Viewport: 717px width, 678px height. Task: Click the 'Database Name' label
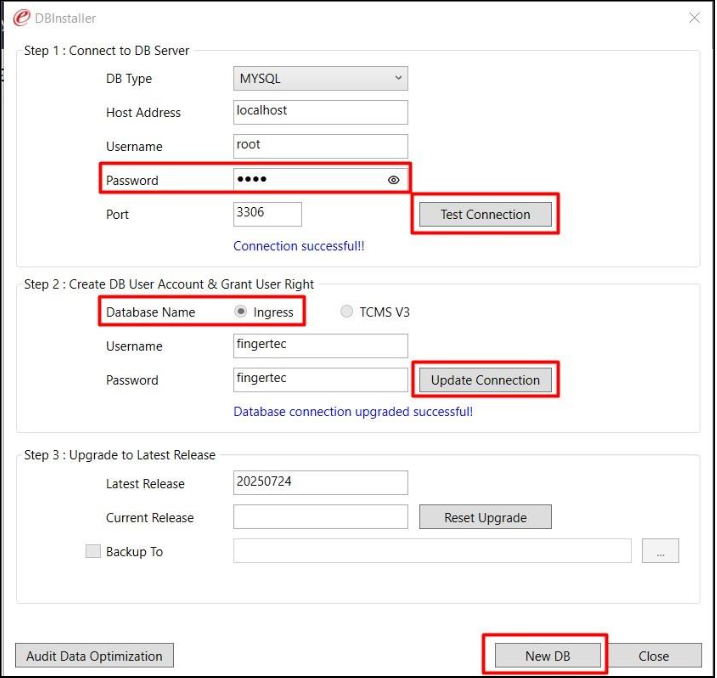point(150,312)
